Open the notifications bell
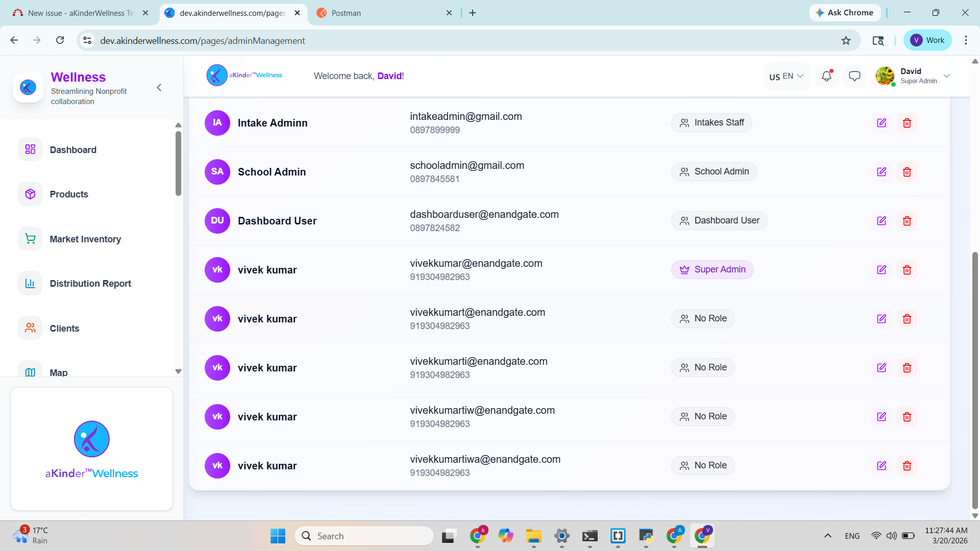The height and width of the screenshot is (551, 980). click(x=826, y=76)
